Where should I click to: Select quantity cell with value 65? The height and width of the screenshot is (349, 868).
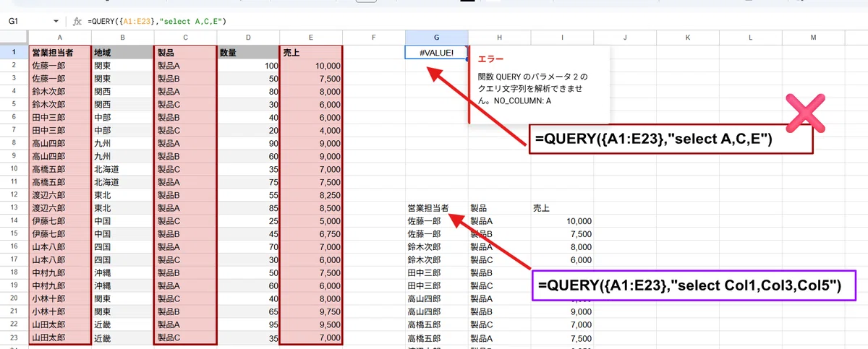248,311
